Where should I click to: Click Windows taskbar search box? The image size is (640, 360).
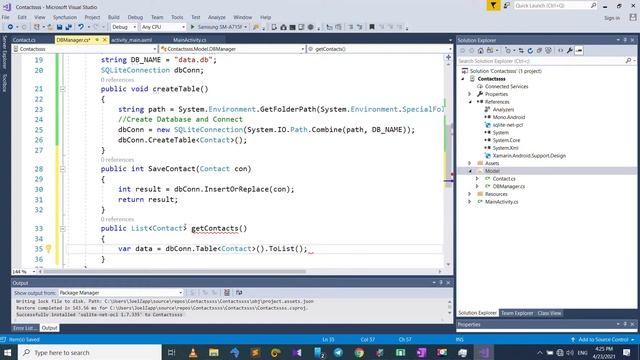click(90, 353)
